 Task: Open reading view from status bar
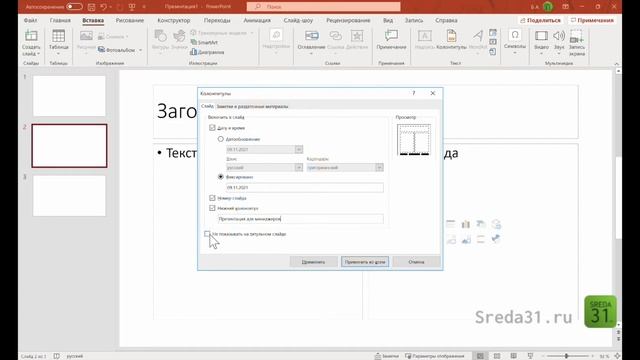click(513, 356)
